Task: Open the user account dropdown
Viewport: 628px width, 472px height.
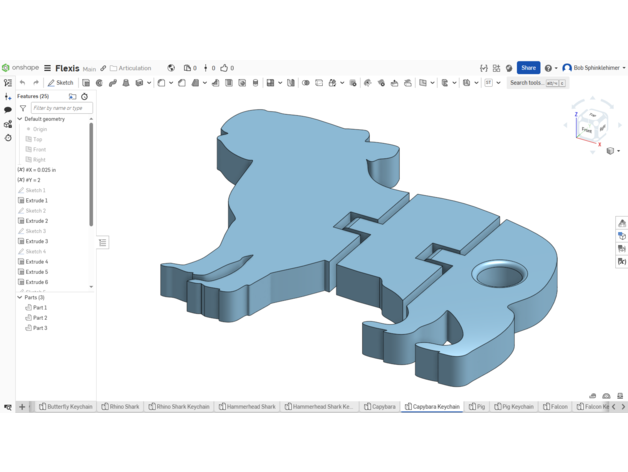Action: pyautogui.click(x=594, y=68)
